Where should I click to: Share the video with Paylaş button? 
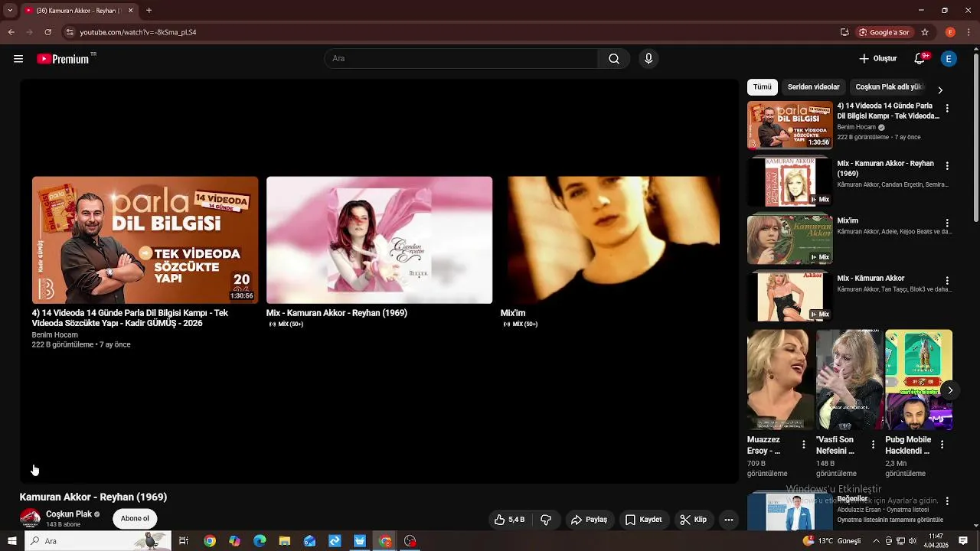coord(589,520)
